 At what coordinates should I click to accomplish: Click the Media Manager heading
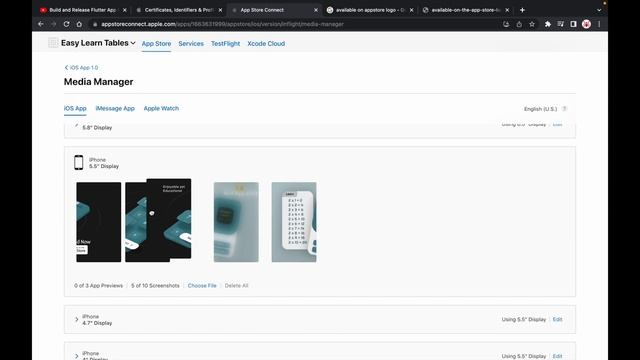pyautogui.click(x=98, y=82)
